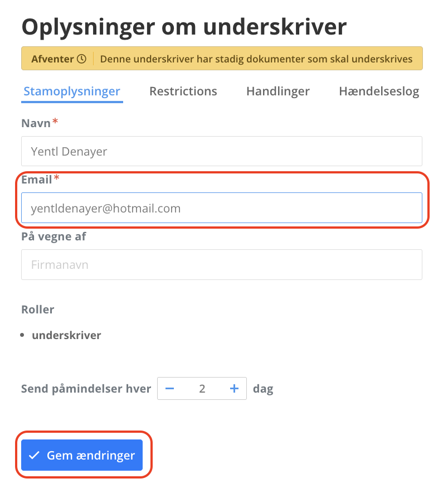This screenshot has width=448, height=493.
Task: Click the Oplysninger om underskriver heading
Action: pos(184,28)
